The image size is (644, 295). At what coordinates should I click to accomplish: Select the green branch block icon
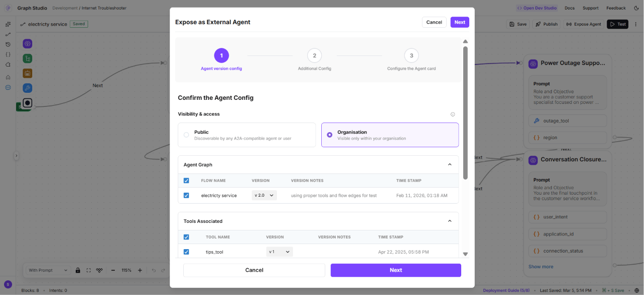28,58
